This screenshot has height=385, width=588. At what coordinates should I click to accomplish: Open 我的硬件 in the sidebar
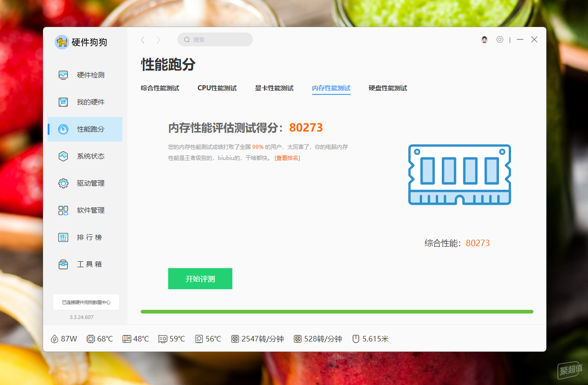tap(85, 102)
